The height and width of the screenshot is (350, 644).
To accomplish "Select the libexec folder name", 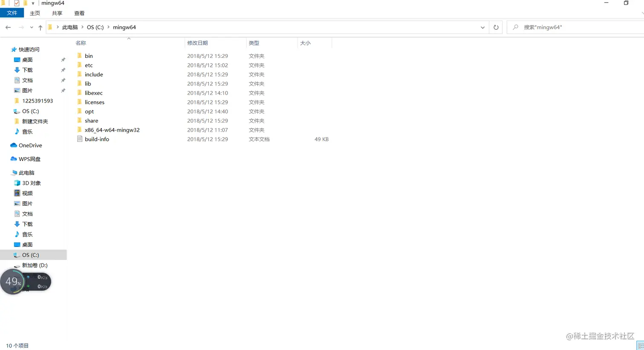I will 94,93.
